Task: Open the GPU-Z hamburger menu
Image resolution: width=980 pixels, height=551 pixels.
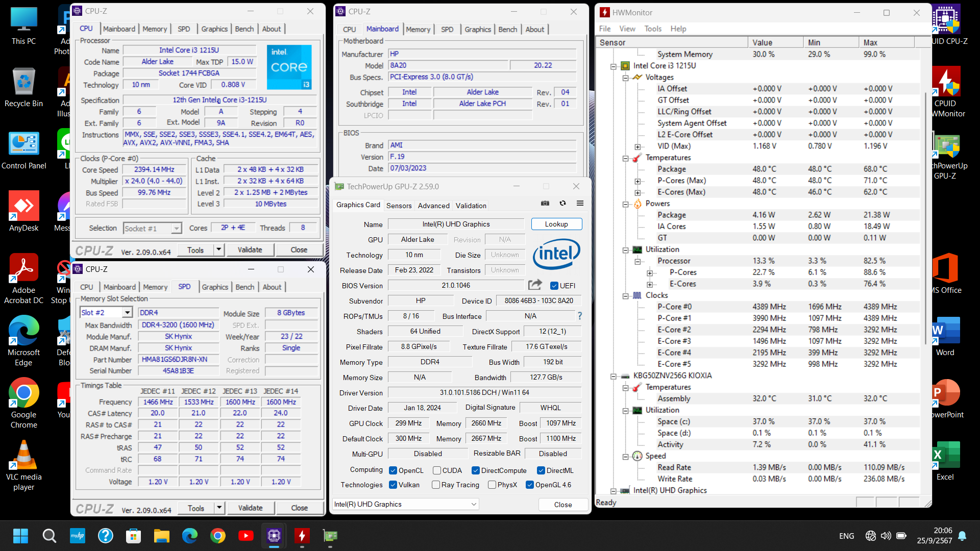Action: (580, 203)
